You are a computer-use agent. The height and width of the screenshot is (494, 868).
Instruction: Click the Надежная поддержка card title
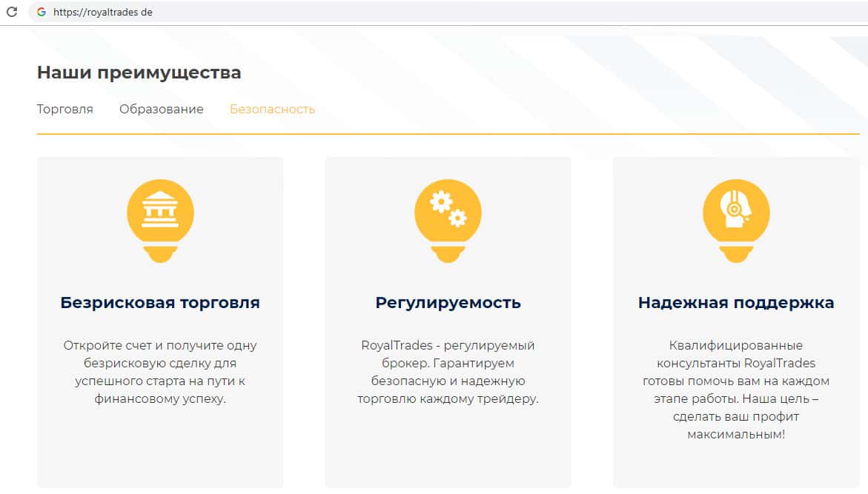click(x=736, y=303)
